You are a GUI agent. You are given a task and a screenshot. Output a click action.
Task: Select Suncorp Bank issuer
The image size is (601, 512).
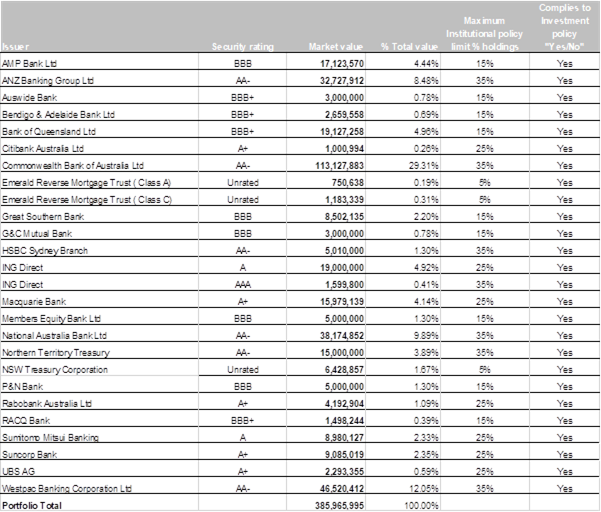tap(30, 455)
